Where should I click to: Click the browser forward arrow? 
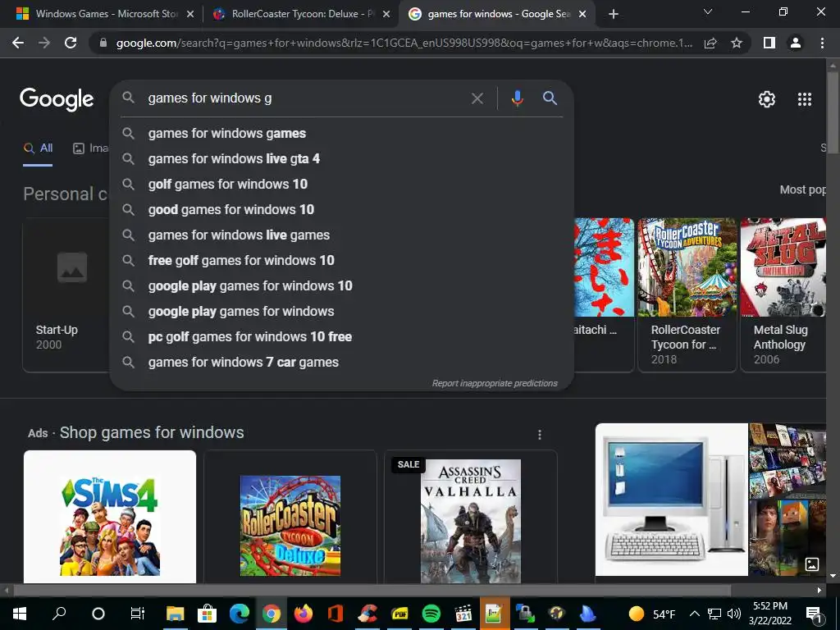point(44,43)
